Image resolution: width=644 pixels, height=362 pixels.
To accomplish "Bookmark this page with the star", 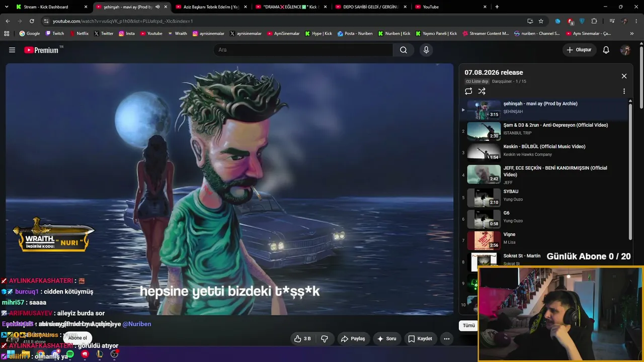I will (x=541, y=21).
